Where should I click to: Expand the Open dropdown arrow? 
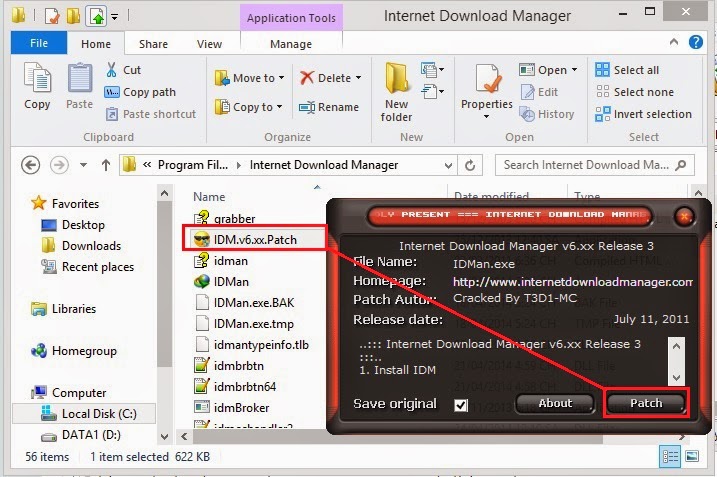pyautogui.click(x=575, y=70)
